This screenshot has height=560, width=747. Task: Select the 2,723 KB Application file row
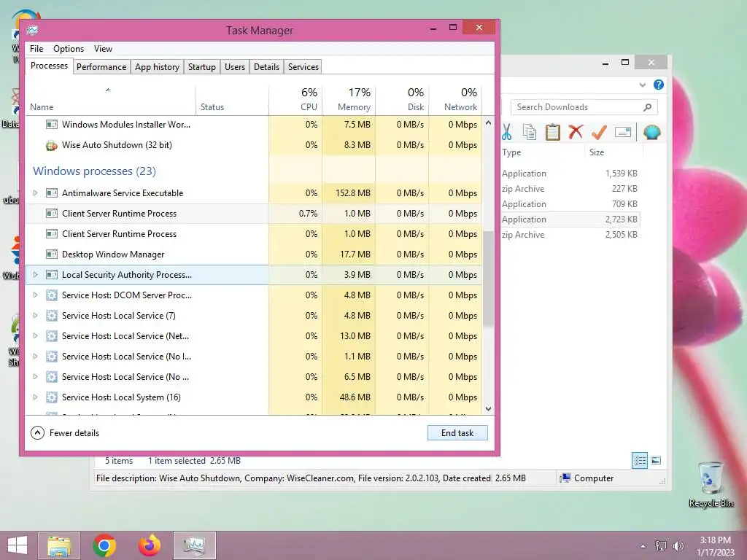pos(570,219)
